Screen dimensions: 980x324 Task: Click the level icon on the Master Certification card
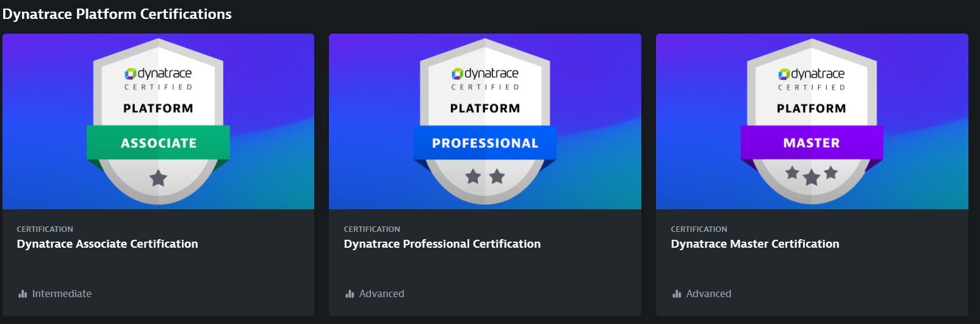677,294
